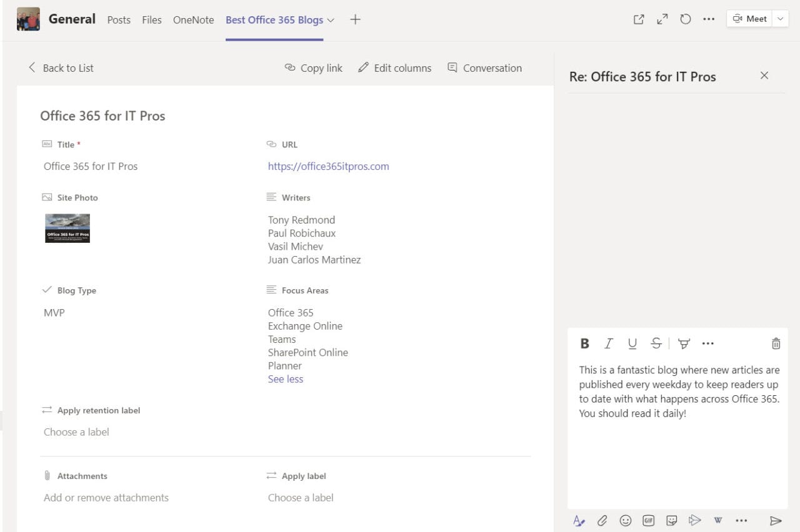Toggle the Conversation pane
The width and height of the screenshot is (800, 532).
pos(485,68)
